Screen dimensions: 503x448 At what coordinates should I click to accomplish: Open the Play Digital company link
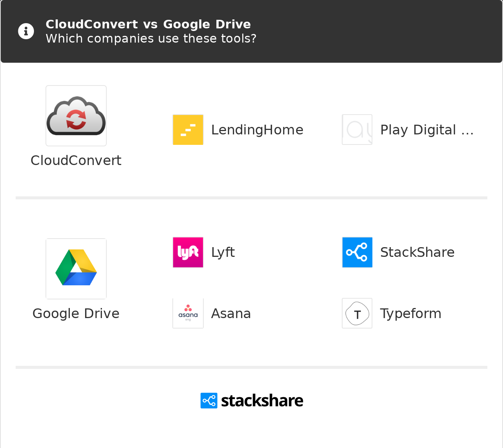coord(427,130)
